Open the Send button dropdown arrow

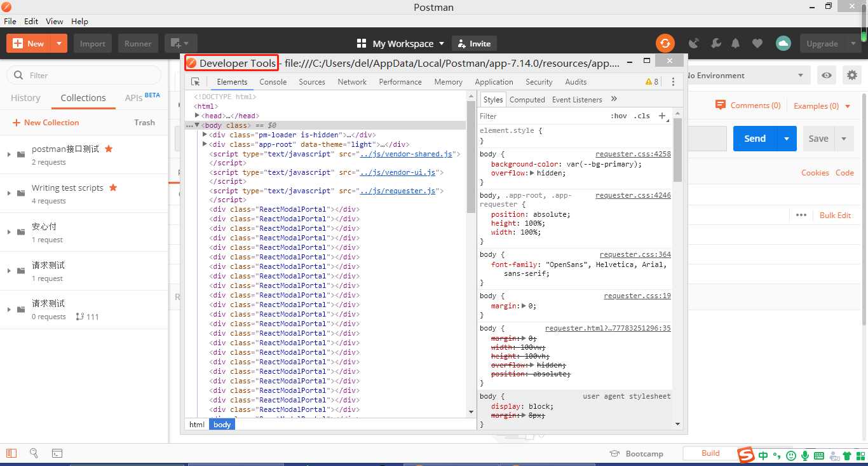click(787, 139)
